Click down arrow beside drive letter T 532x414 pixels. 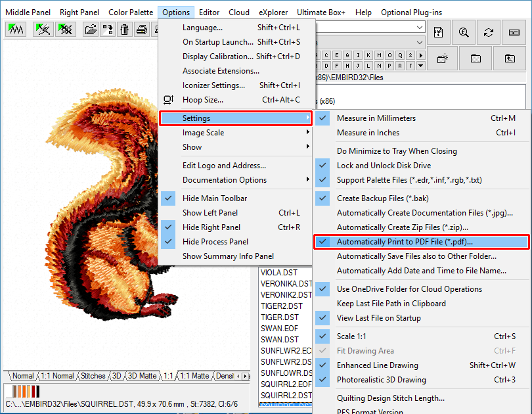(421, 66)
